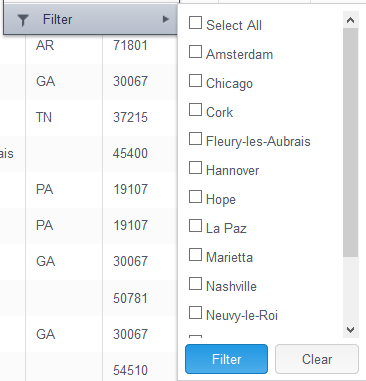Tick the La Paz checkbox
The width and height of the screenshot is (366, 381).
195,226
